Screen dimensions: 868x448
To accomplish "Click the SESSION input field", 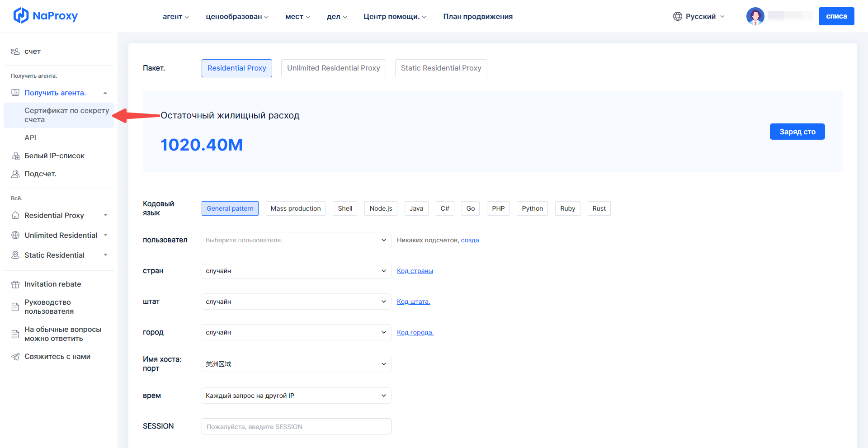I will click(296, 426).
